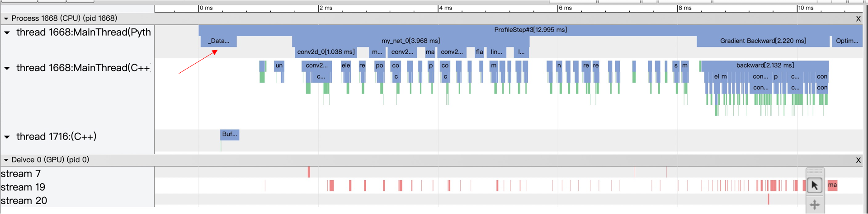The image size is (868, 214).
Task: Collapse the thread 1668:MainThread(Pyth row
Action: point(7,33)
